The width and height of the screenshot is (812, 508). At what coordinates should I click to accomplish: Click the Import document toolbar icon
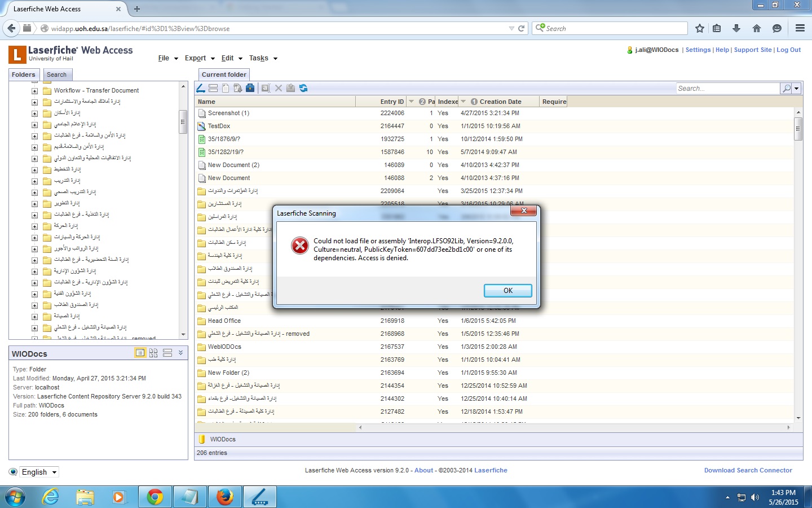pos(237,88)
